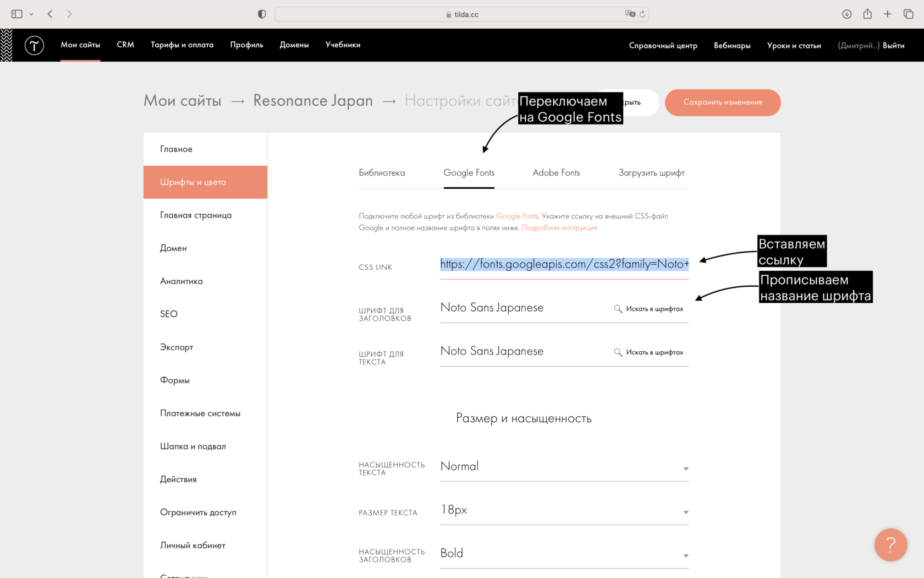Select Формы in settings sidebar
The image size is (924, 578).
click(x=205, y=380)
